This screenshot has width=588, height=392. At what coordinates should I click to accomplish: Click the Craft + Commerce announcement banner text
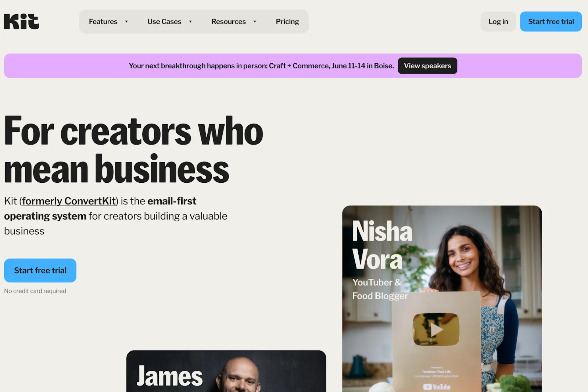tap(261, 66)
